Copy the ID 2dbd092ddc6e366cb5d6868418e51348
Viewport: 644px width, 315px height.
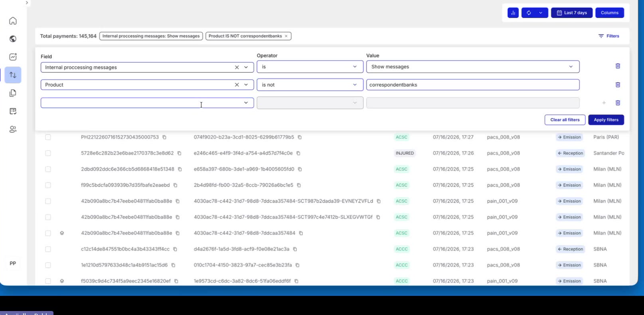tap(180, 169)
